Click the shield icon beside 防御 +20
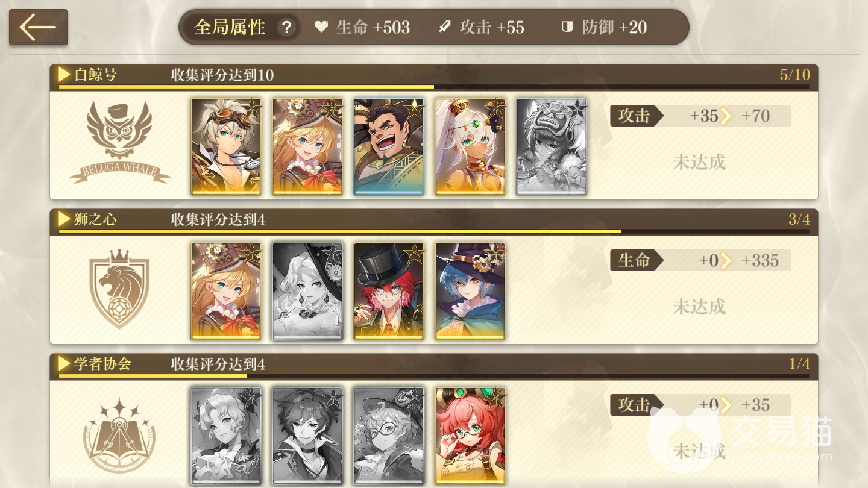 click(x=567, y=27)
